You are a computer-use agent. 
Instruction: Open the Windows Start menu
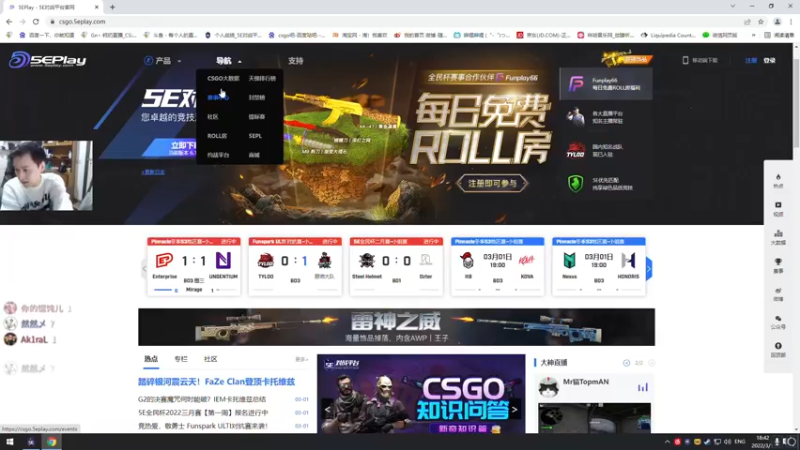9,442
